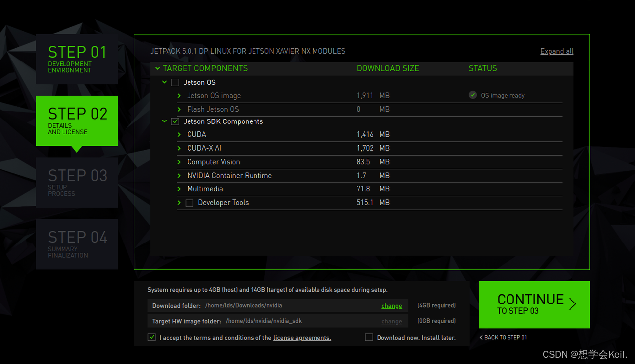Collapse the Jetson SDK Components chevron
Image resolution: width=635 pixels, height=364 pixels.
(165, 121)
